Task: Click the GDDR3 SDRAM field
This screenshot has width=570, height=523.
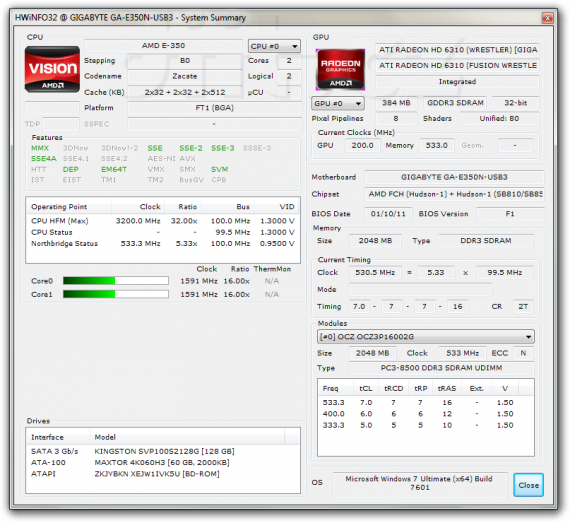Action: (x=455, y=103)
